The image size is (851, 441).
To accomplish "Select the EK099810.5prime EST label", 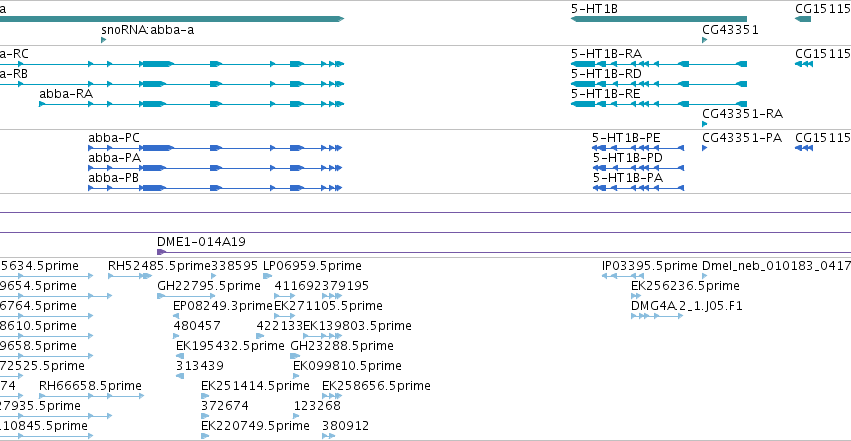I will coord(347,366).
